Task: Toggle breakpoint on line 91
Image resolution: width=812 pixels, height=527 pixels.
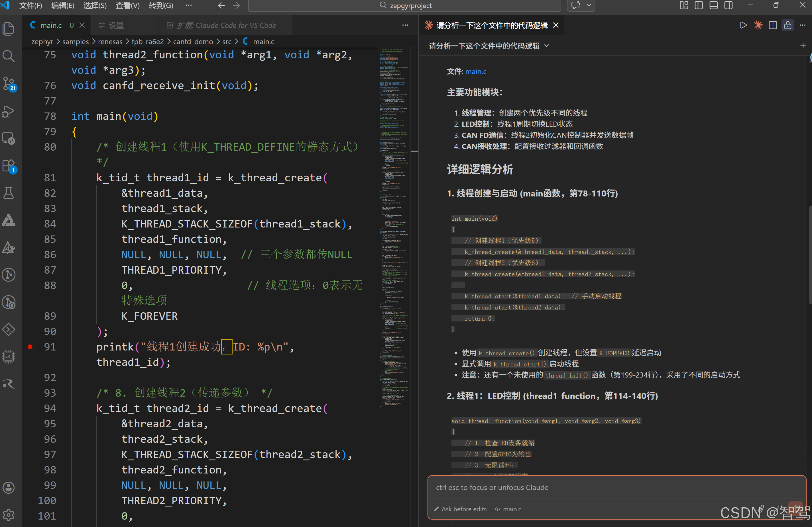Action: (30, 347)
